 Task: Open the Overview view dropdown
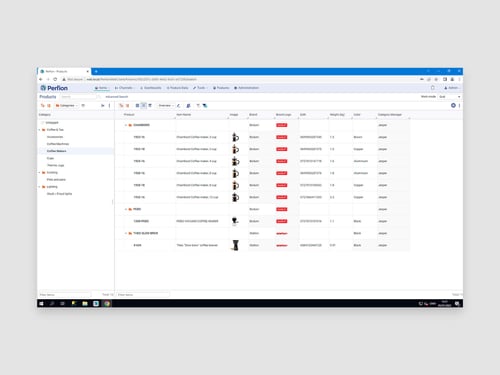(x=166, y=106)
